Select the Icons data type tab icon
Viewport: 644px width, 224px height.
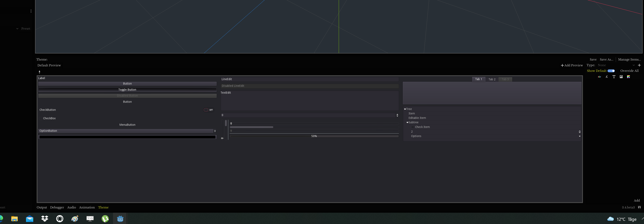click(x=621, y=77)
